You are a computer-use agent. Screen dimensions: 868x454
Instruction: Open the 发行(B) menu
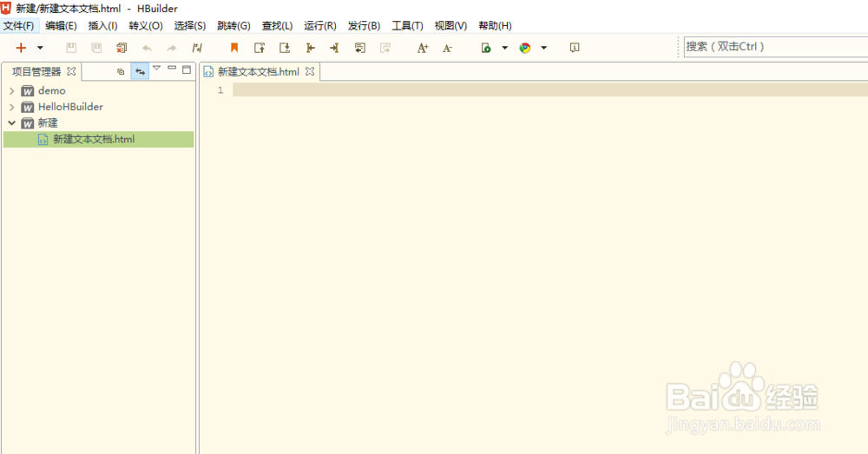pyautogui.click(x=364, y=25)
